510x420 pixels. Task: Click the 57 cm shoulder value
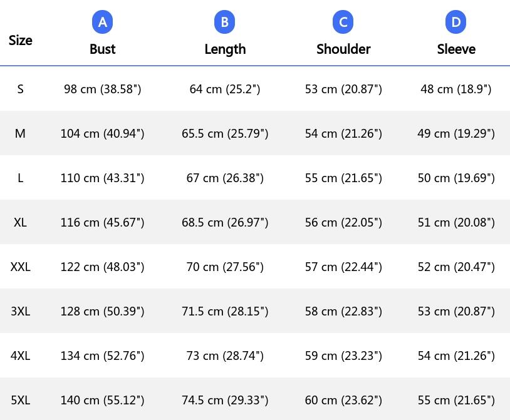tap(343, 267)
